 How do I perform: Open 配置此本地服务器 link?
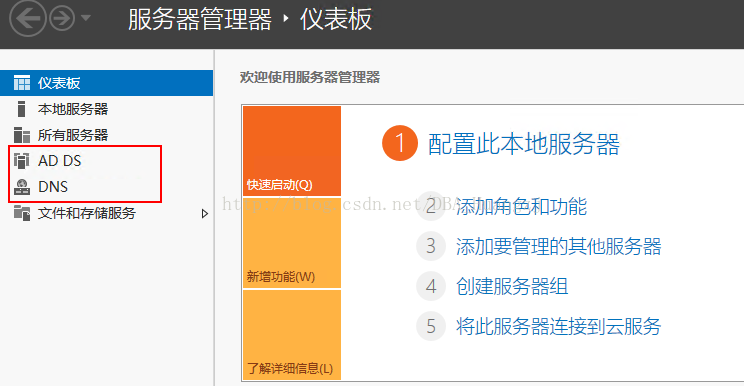pyautogui.click(x=524, y=144)
